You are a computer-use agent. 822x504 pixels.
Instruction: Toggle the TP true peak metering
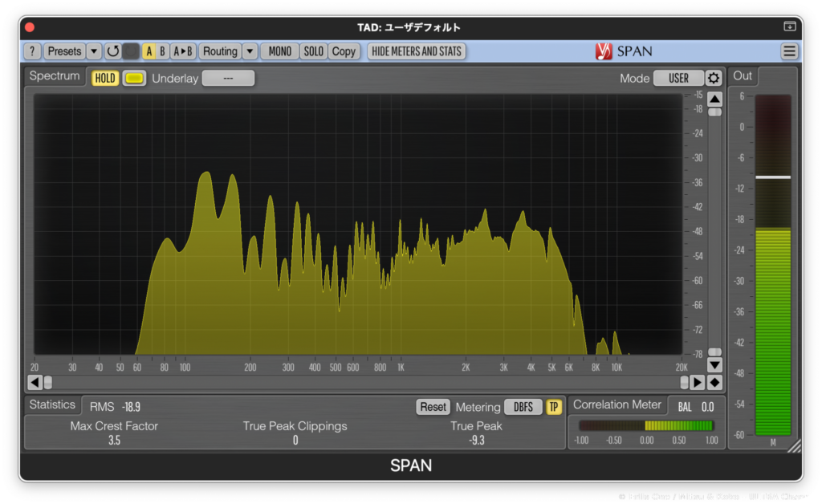pos(554,407)
